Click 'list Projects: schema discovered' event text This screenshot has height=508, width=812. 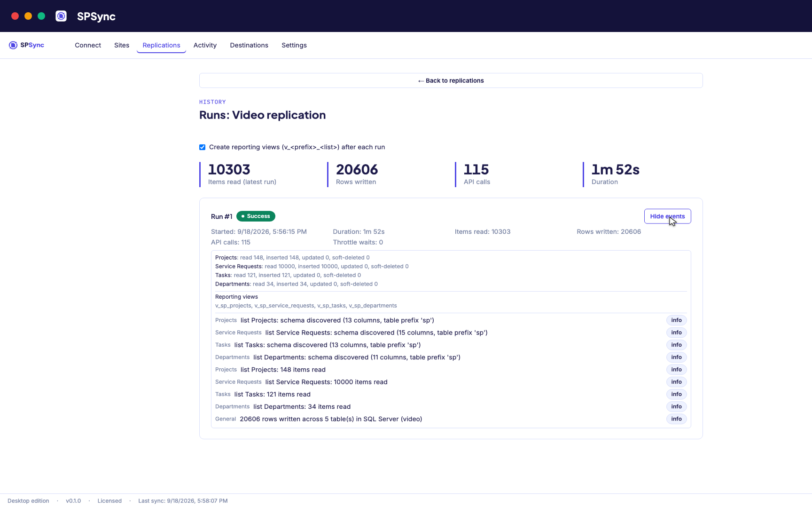point(337,320)
